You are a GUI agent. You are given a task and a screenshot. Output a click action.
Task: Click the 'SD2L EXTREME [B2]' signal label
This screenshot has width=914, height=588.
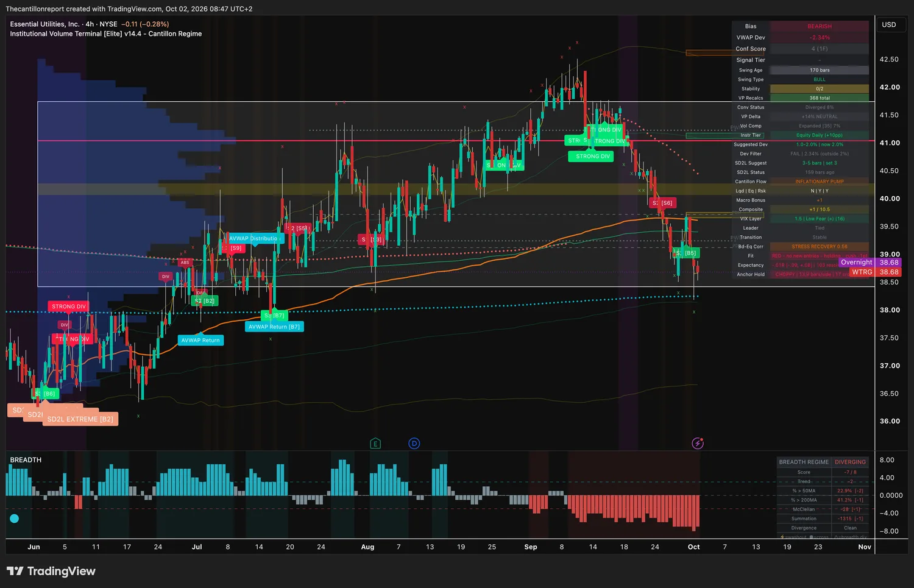tap(80, 419)
